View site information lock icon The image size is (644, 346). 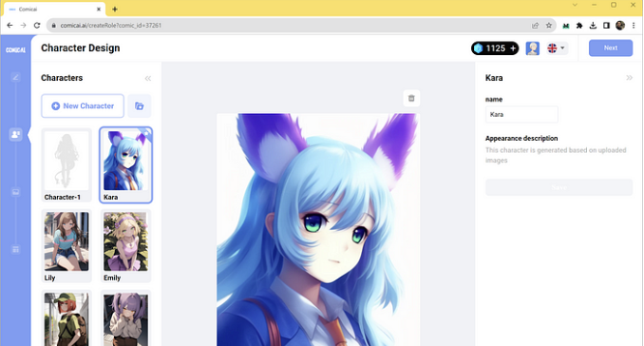(53, 26)
